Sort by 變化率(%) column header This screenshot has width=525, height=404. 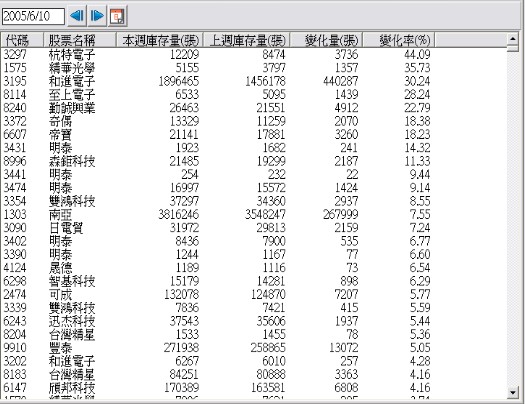399,40
